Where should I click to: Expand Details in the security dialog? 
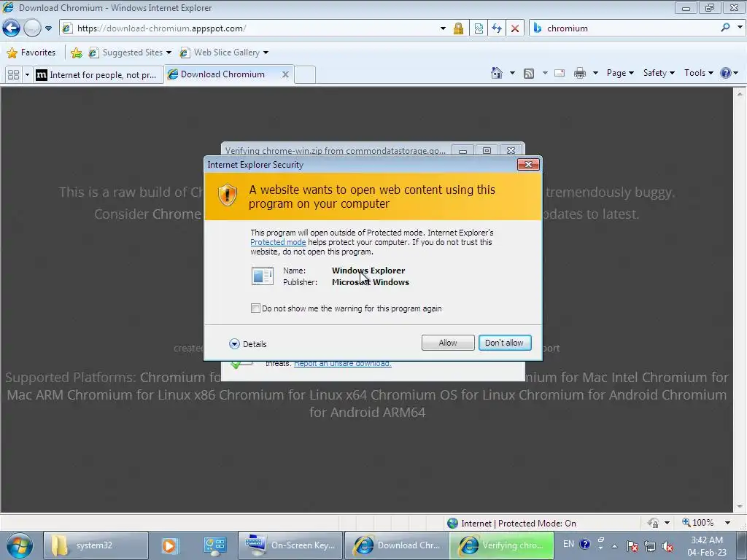point(248,344)
